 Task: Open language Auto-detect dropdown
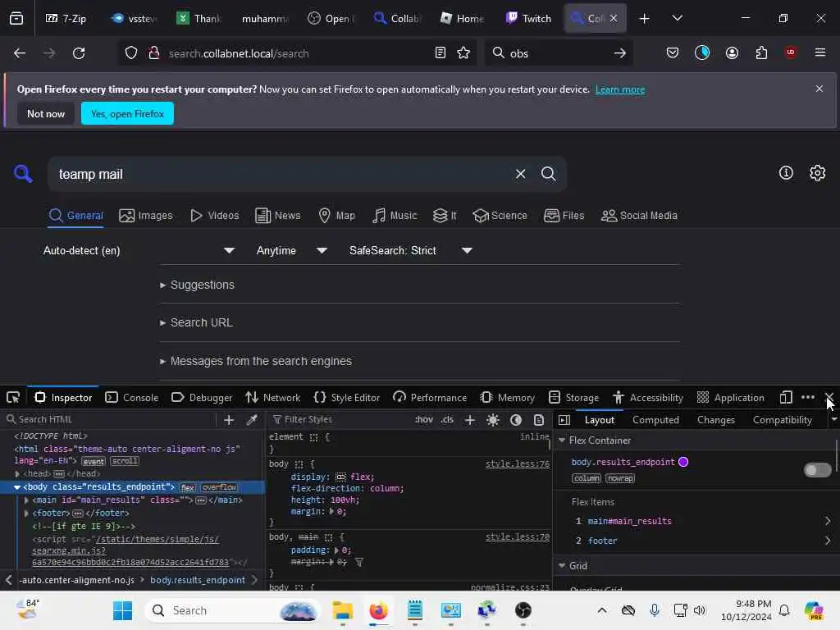[139, 250]
